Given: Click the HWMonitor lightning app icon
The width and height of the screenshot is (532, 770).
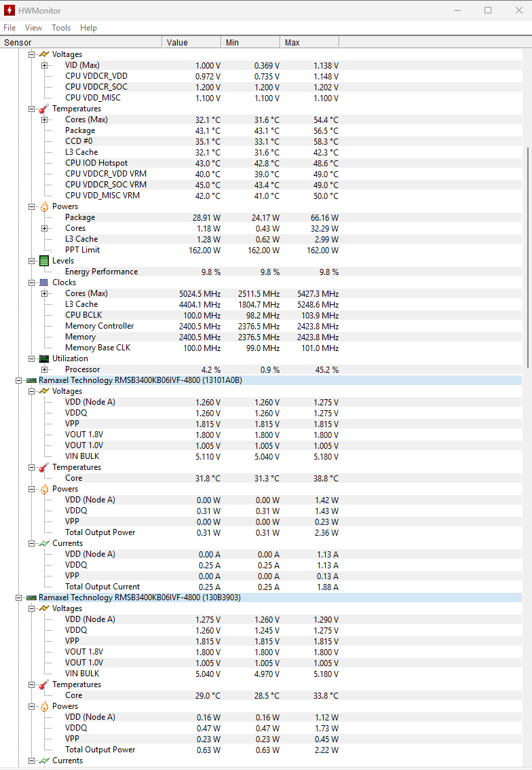Looking at the screenshot, I should pos(9,10).
